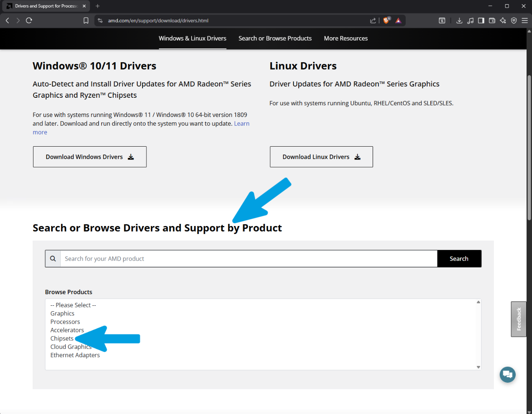Image resolution: width=532 pixels, height=414 pixels.
Task: Focus the Search for your AMD product field
Action: (x=249, y=259)
